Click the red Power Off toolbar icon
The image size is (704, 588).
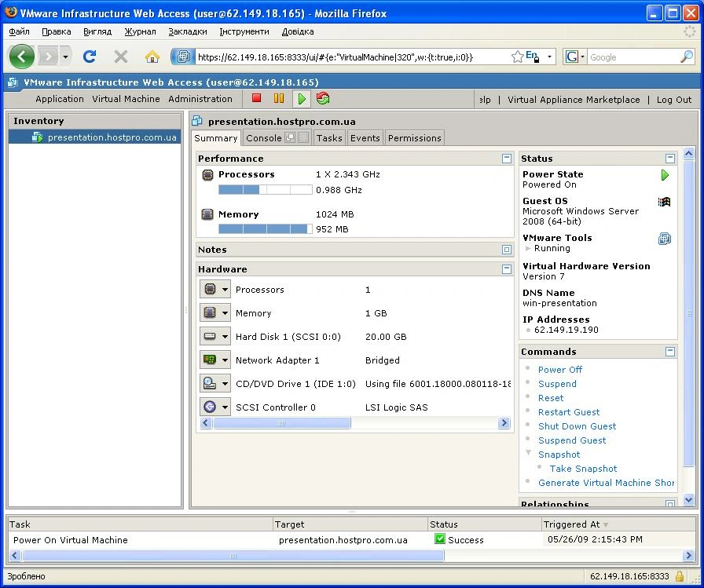(x=256, y=98)
